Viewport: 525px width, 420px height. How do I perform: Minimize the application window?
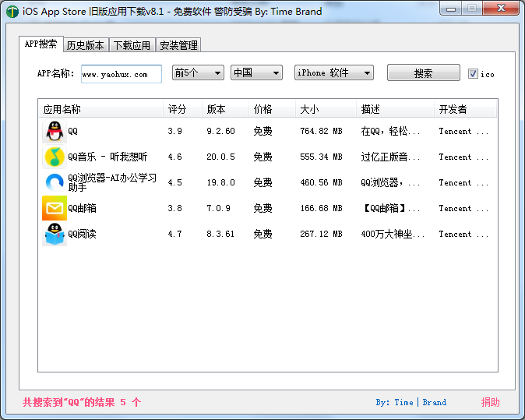(x=450, y=9)
